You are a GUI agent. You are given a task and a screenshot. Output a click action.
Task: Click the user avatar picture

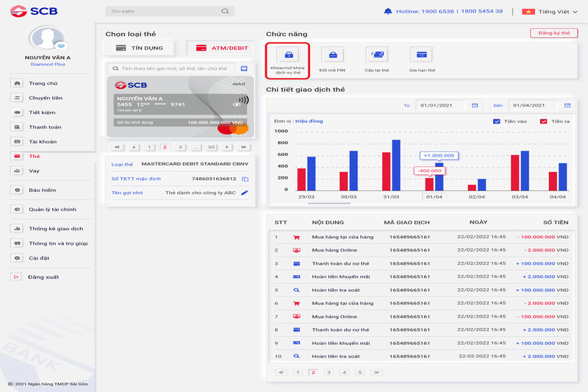pos(47,38)
